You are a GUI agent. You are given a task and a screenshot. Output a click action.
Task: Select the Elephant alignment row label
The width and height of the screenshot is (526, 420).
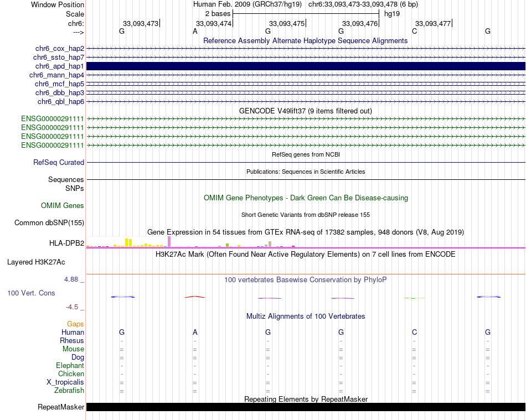pyautogui.click(x=70, y=365)
